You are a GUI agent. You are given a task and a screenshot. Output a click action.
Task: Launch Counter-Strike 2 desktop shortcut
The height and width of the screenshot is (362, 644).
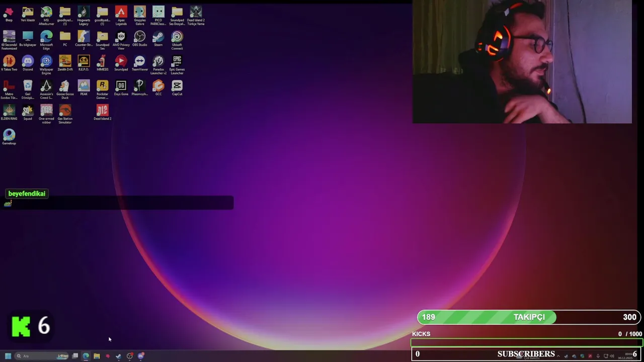coord(84,40)
